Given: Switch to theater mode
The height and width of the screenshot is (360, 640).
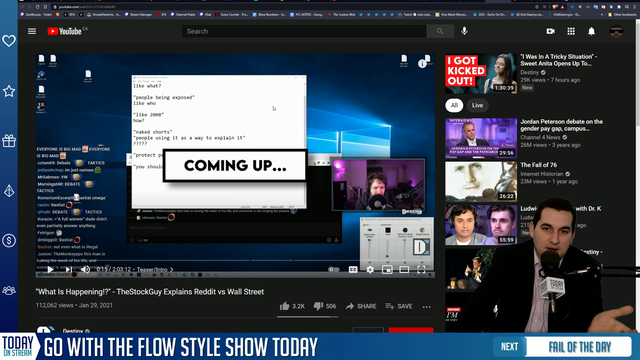Looking at the screenshot, I should click(x=404, y=269).
